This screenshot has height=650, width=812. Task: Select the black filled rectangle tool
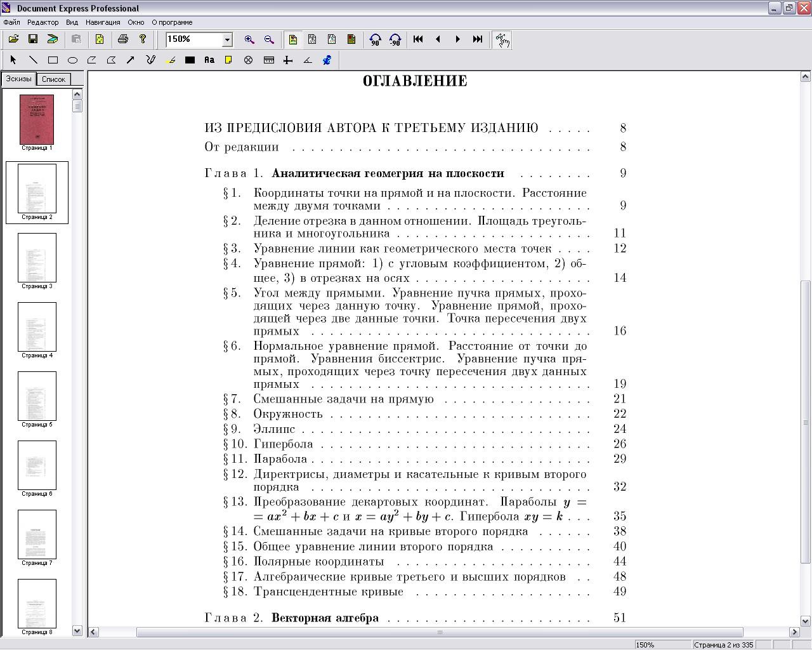[x=190, y=60]
